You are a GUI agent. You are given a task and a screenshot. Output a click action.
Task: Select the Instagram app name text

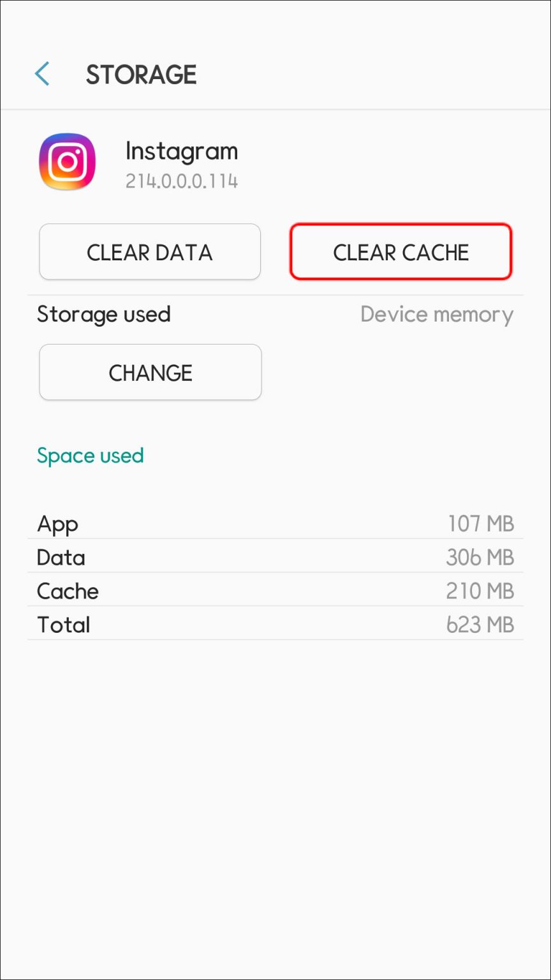(182, 151)
